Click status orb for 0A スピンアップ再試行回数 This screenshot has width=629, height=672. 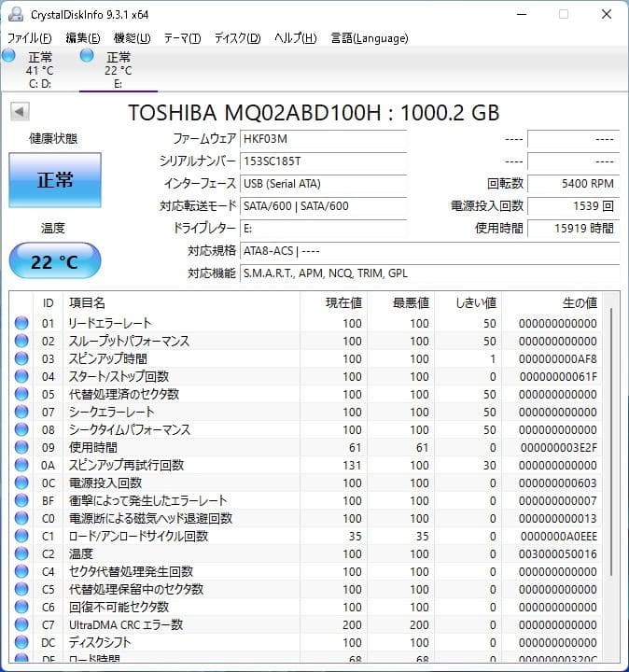pyautogui.click(x=21, y=465)
